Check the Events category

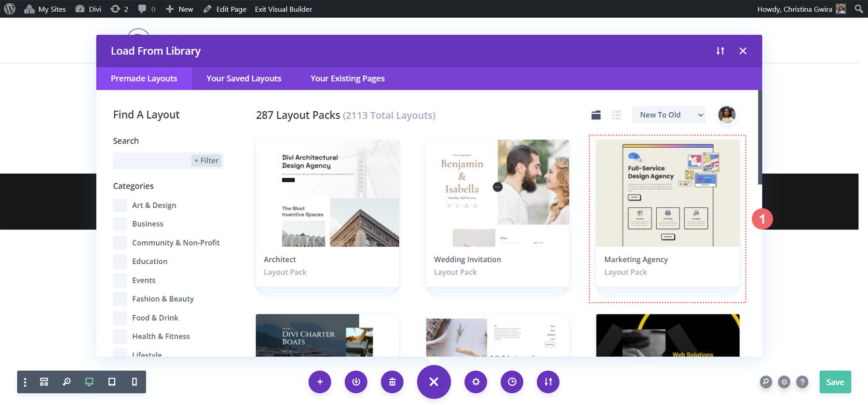point(120,281)
